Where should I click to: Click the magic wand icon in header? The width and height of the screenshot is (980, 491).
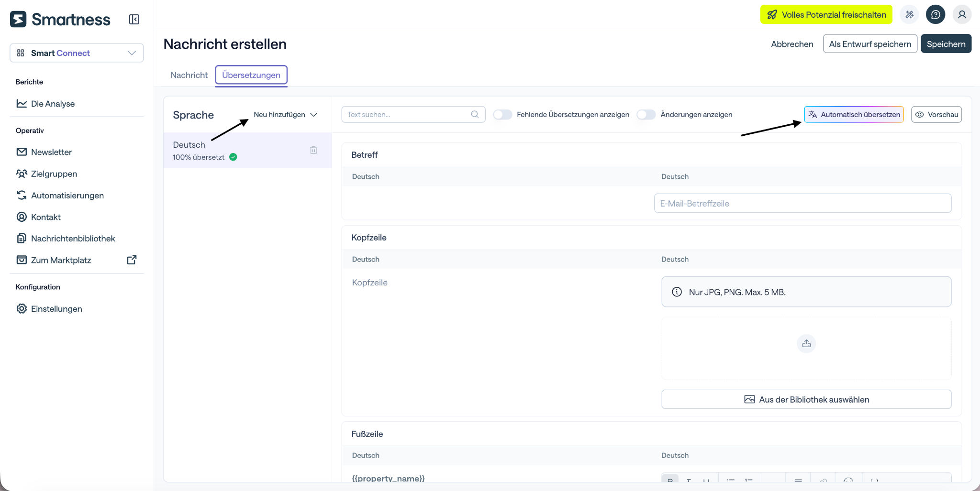pyautogui.click(x=909, y=15)
